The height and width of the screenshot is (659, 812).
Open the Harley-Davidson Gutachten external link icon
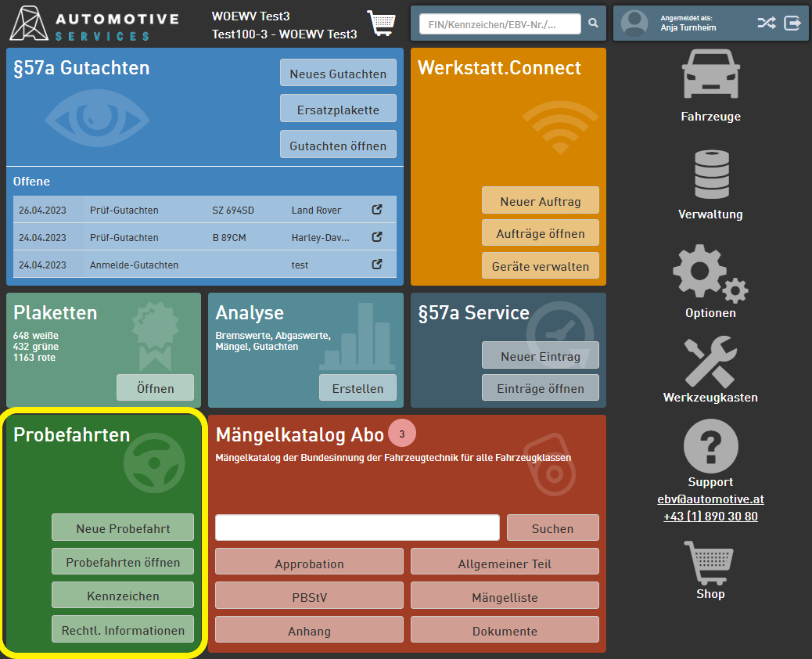377,237
